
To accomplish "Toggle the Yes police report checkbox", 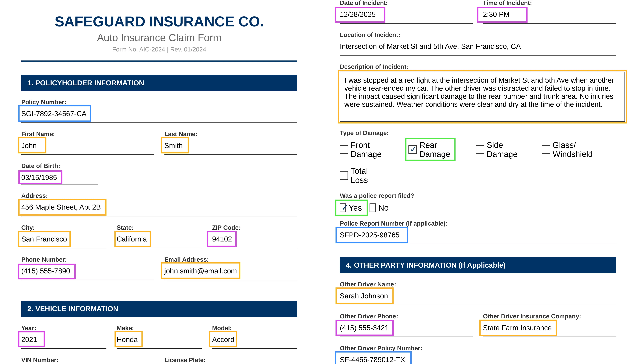I will click(343, 208).
